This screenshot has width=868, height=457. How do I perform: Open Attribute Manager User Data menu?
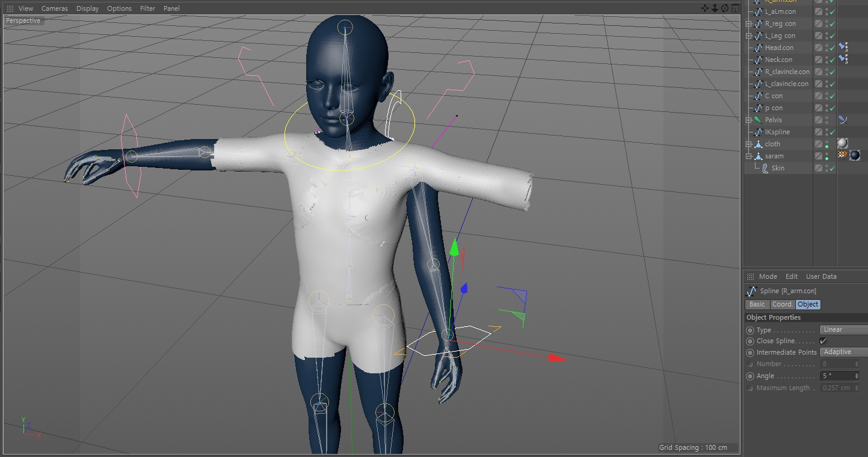point(821,276)
